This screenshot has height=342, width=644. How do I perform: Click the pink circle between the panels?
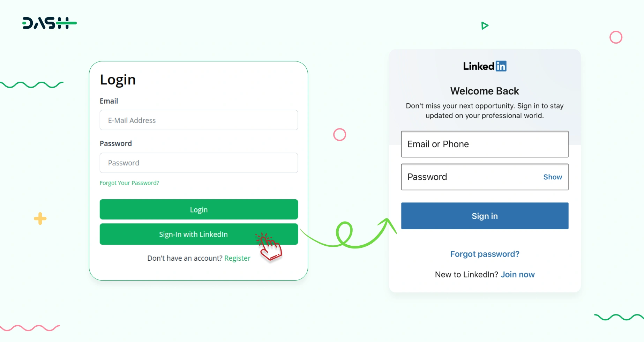(x=339, y=135)
